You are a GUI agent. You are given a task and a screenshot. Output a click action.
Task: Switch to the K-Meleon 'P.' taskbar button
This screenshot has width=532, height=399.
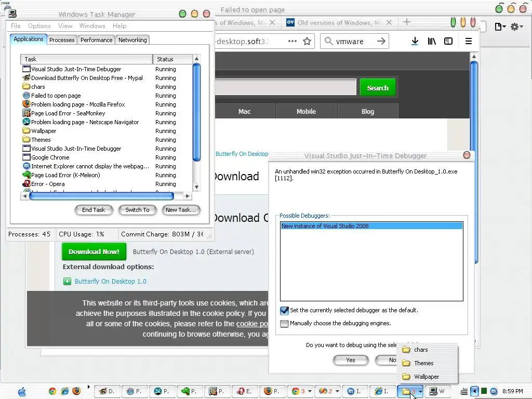(x=189, y=391)
